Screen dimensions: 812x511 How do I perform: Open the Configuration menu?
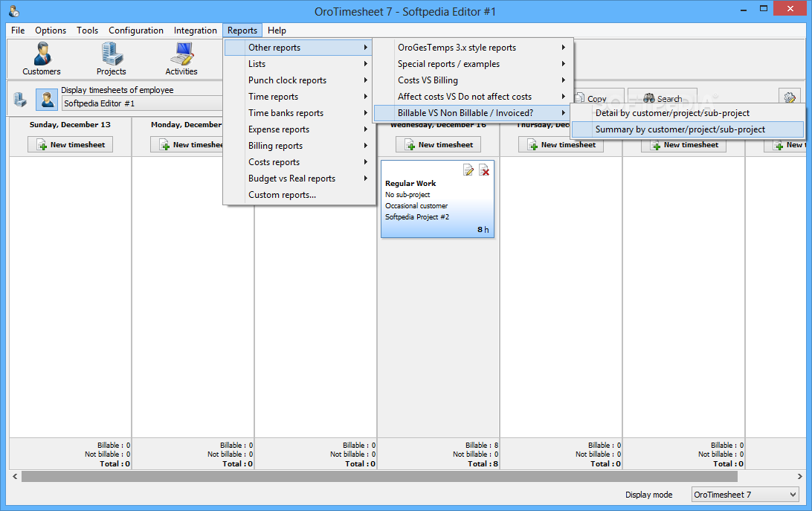135,30
